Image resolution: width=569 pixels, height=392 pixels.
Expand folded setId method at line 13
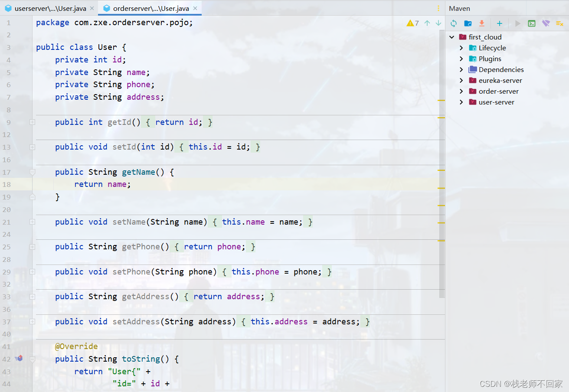pos(32,147)
